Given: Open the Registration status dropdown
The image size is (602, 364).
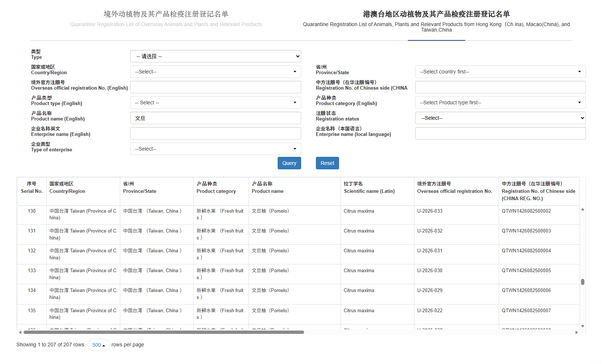Looking at the screenshot, I should tap(500, 118).
